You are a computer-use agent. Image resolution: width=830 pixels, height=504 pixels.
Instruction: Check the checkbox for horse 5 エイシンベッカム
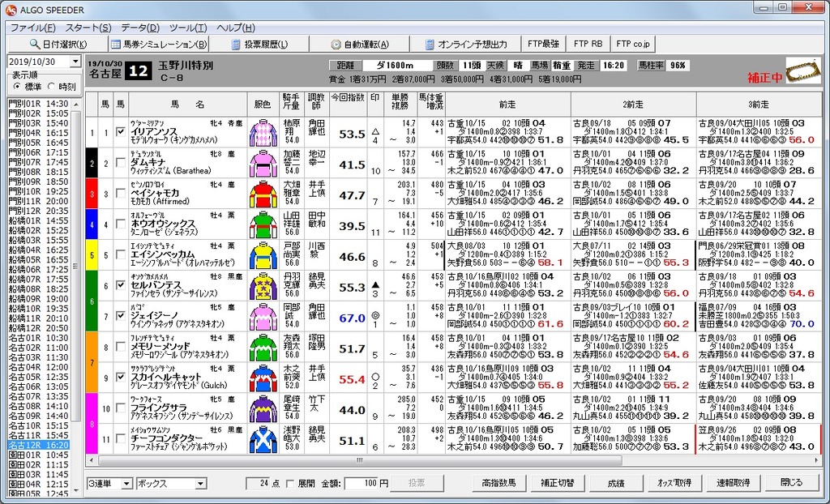pyautogui.click(x=121, y=254)
